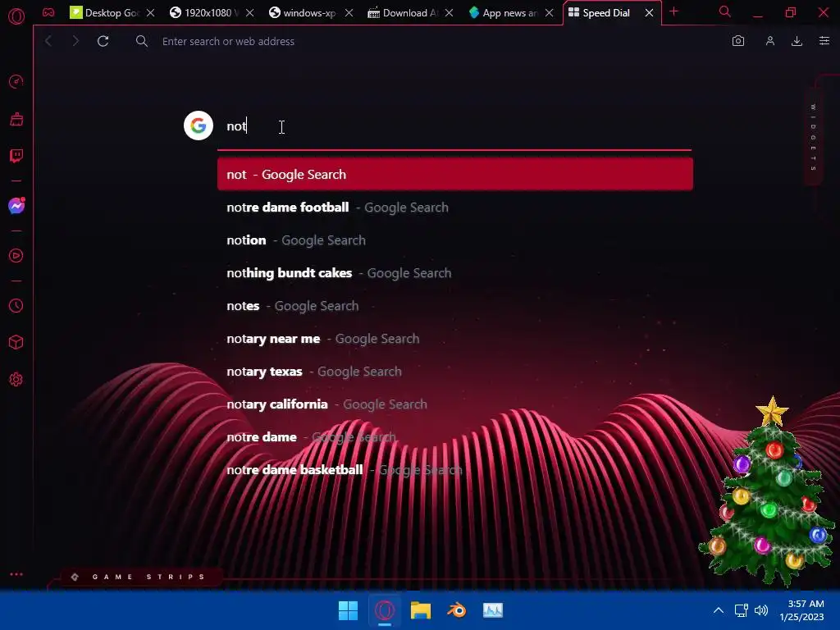Click the address bar input field
840x630 pixels.
tap(428, 41)
